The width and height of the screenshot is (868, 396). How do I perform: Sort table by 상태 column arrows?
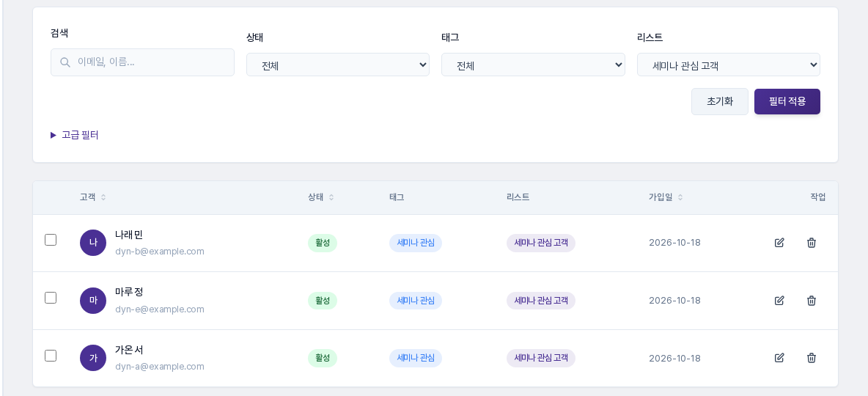331,197
